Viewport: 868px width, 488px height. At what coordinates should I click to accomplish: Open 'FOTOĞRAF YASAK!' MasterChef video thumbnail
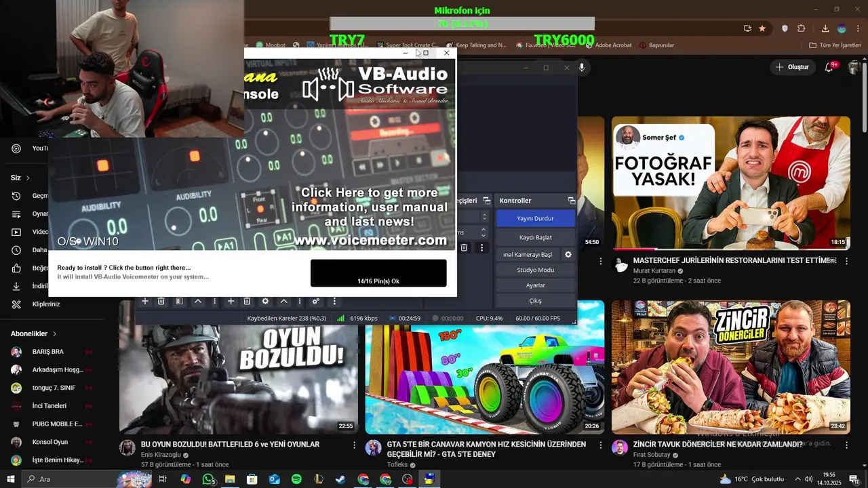tap(730, 183)
